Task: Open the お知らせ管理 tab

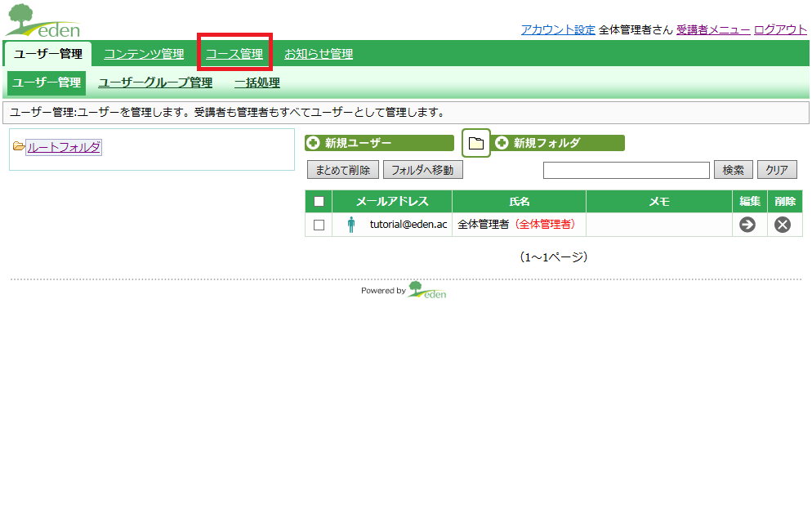Action: click(x=319, y=54)
